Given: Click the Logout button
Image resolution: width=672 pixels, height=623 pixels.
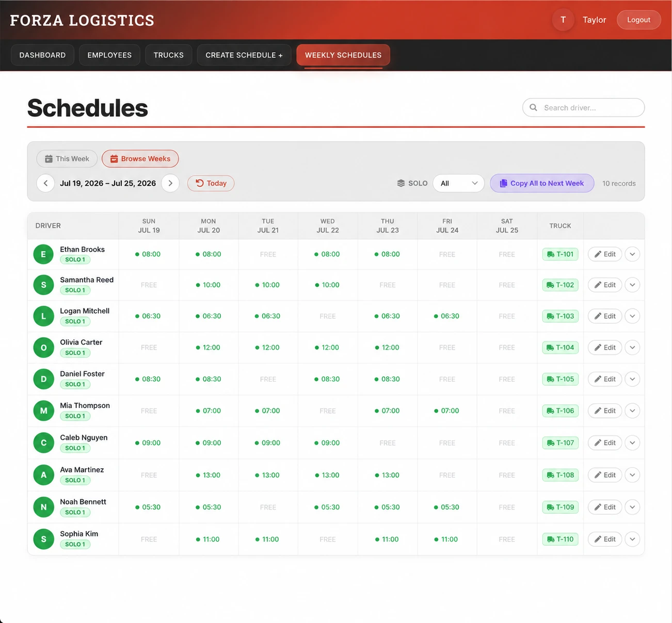Looking at the screenshot, I should pyautogui.click(x=638, y=20).
